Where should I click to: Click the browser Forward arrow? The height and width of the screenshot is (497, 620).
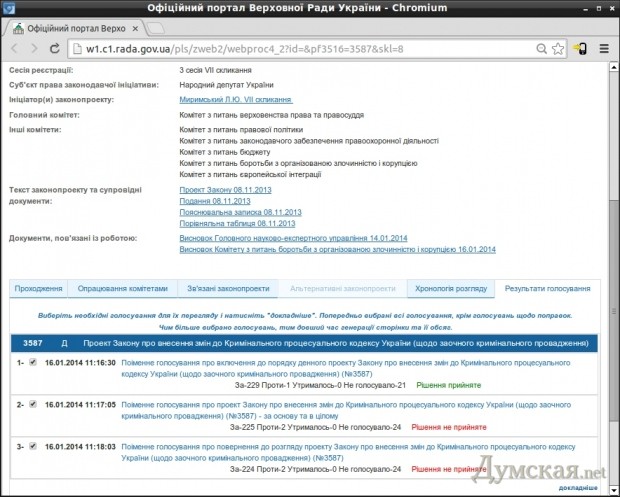36,48
